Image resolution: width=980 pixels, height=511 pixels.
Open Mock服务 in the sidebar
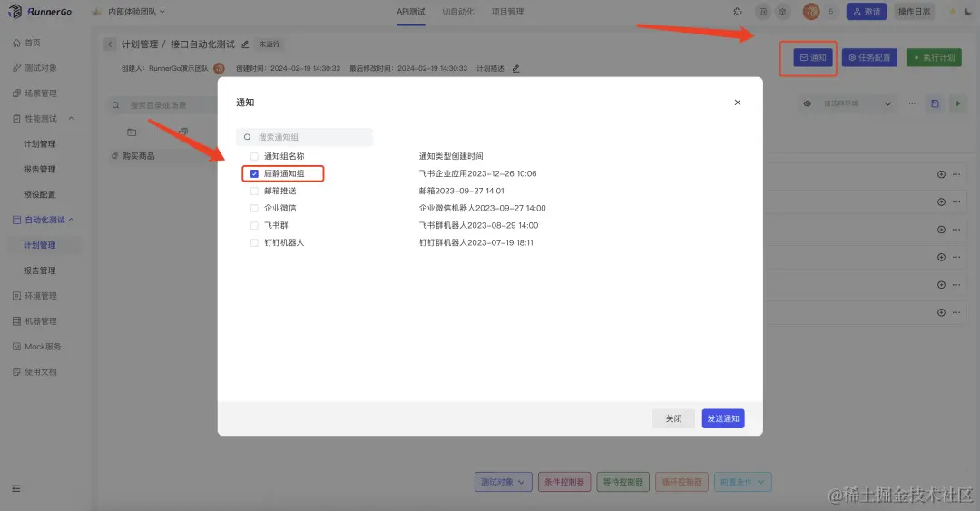[x=43, y=347]
